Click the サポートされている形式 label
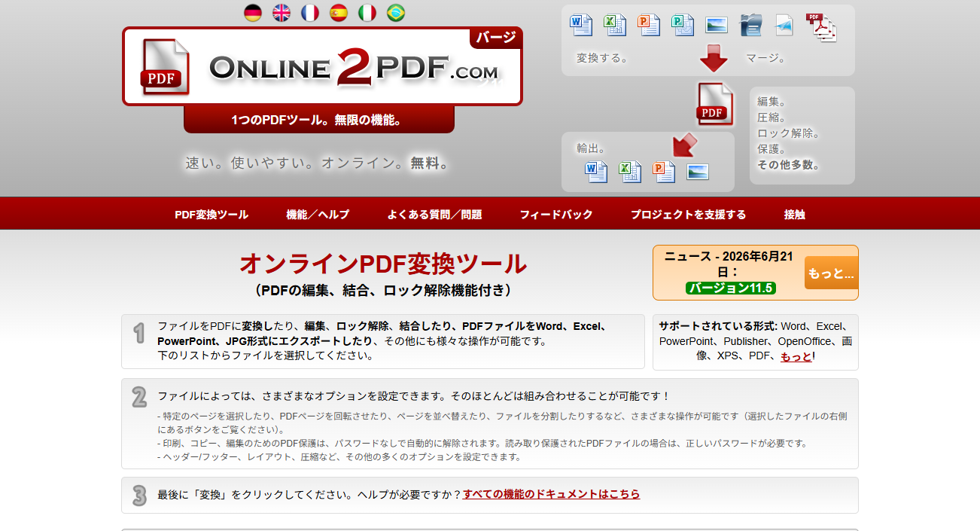This screenshot has width=980, height=531. click(x=717, y=326)
